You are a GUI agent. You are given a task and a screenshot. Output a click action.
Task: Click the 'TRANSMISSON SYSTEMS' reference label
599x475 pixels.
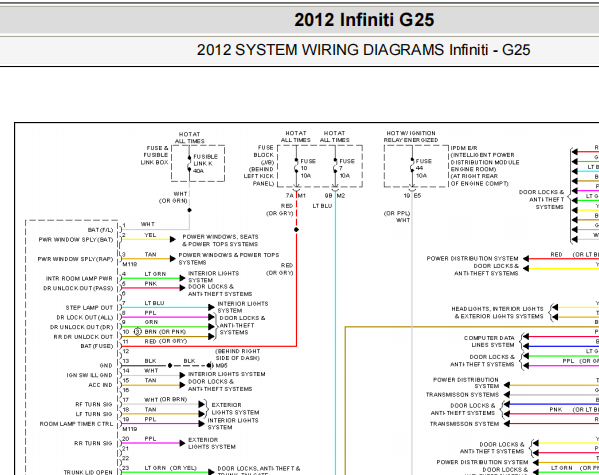[462, 394]
